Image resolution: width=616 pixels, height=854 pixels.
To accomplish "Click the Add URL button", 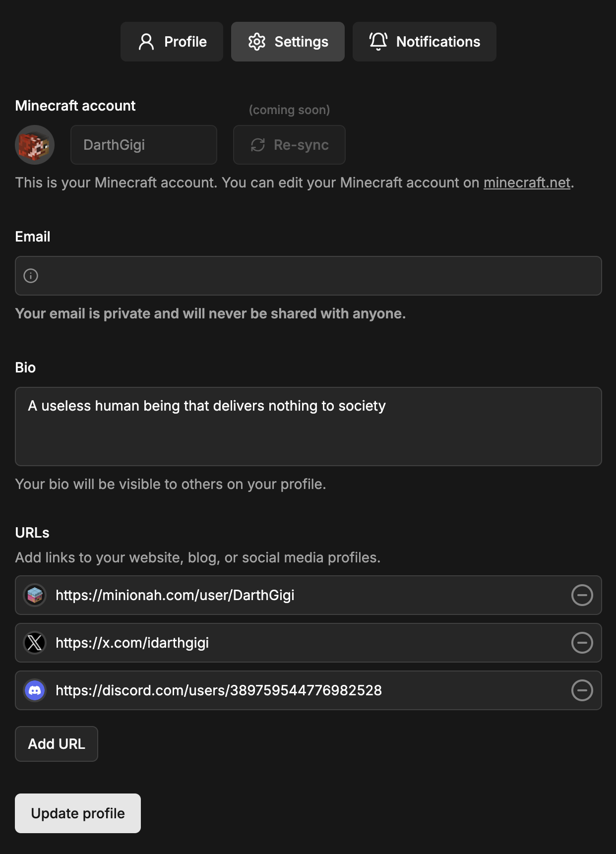I will click(x=56, y=743).
